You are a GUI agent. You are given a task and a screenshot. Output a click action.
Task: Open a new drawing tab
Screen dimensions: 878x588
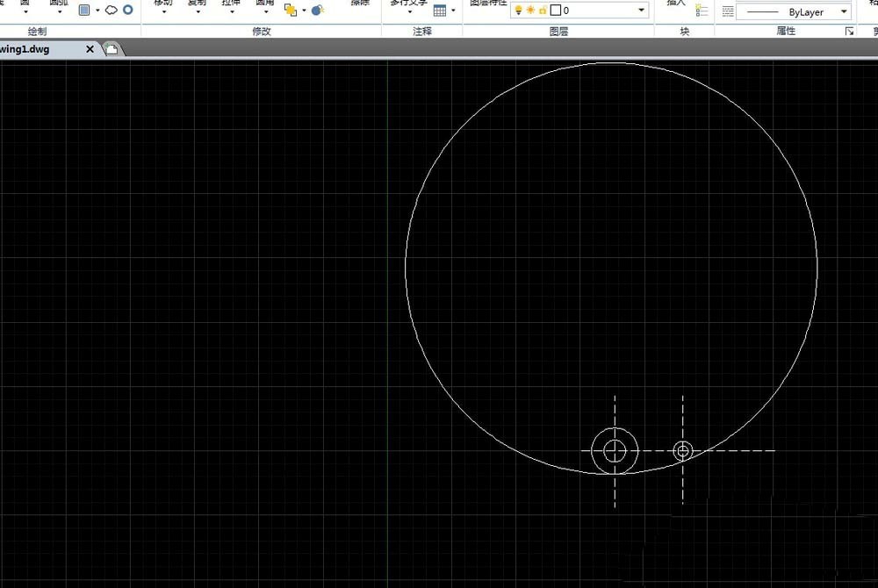click(x=112, y=49)
